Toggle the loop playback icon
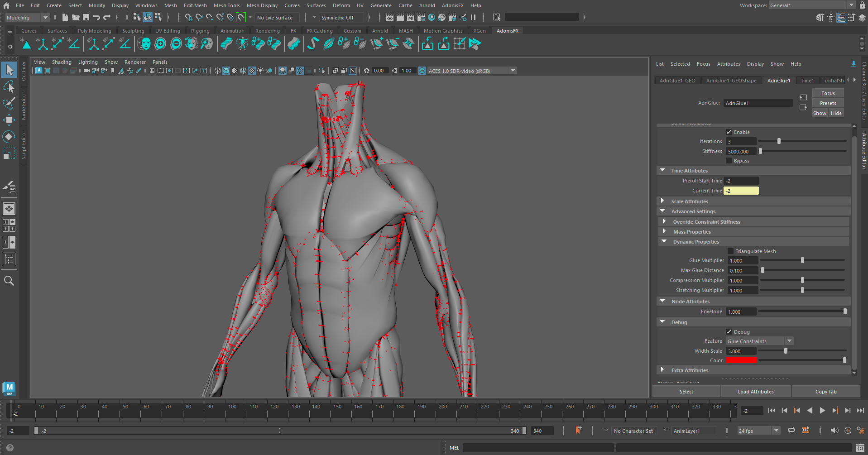868x455 pixels. point(791,431)
